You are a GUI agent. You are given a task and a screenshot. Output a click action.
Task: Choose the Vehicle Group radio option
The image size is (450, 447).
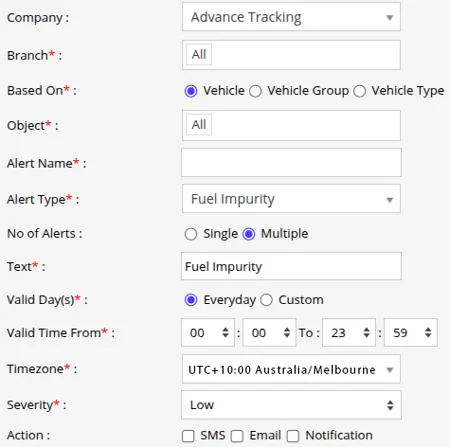(x=255, y=91)
